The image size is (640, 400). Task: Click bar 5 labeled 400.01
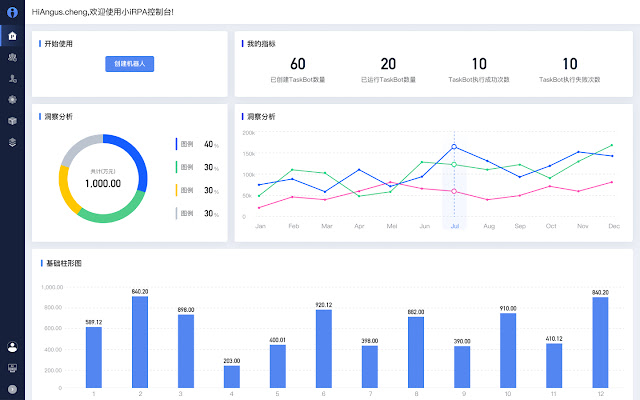coord(278,366)
